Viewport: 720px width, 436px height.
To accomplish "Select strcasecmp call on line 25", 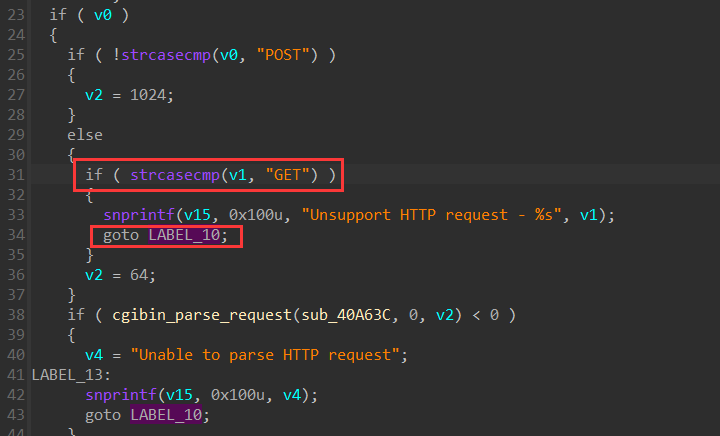I will [166, 55].
